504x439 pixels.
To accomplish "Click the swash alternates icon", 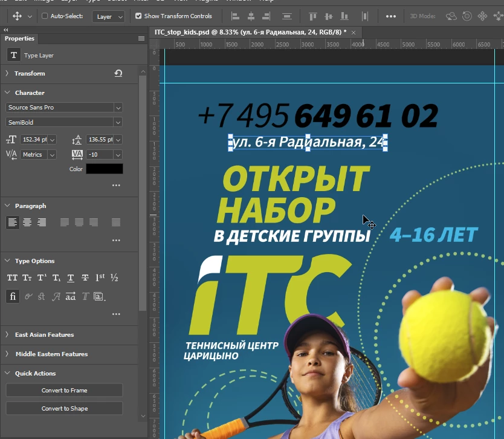I will pyautogui.click(x=56, y=296).
